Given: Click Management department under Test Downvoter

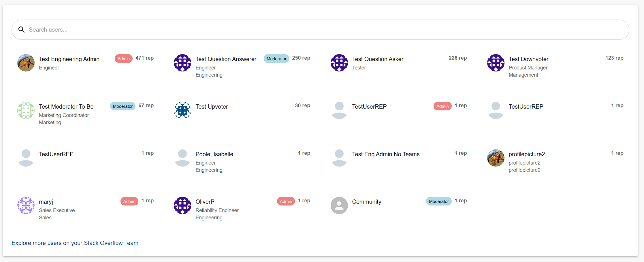Looking at the screenshot, I should (524, 75).
